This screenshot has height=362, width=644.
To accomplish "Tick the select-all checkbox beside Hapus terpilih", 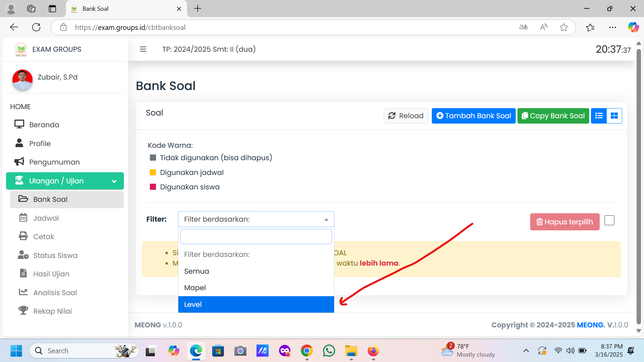I will (609, 221).
